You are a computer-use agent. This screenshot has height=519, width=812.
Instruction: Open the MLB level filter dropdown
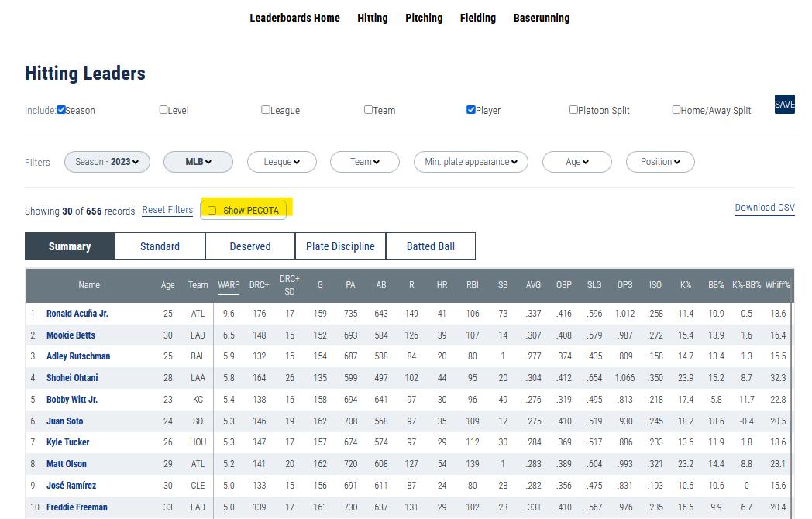click(x=198, y=162)
